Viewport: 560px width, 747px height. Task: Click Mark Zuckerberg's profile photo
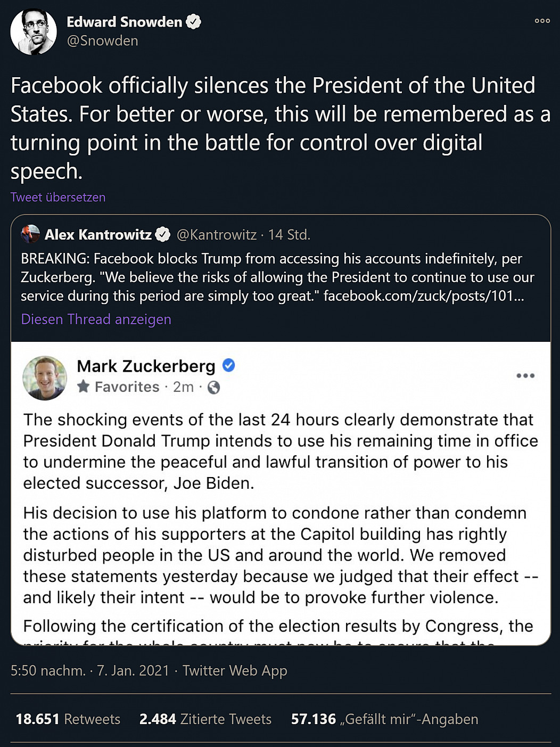45,377
